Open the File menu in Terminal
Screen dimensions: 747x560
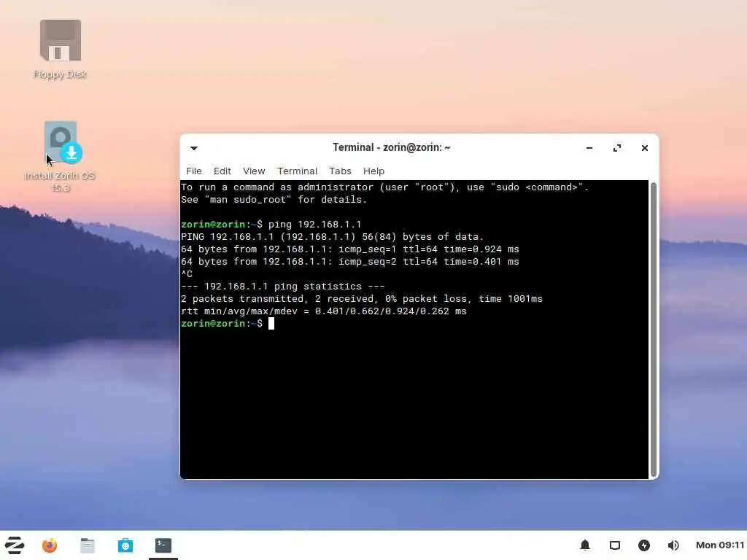[194, 171]
